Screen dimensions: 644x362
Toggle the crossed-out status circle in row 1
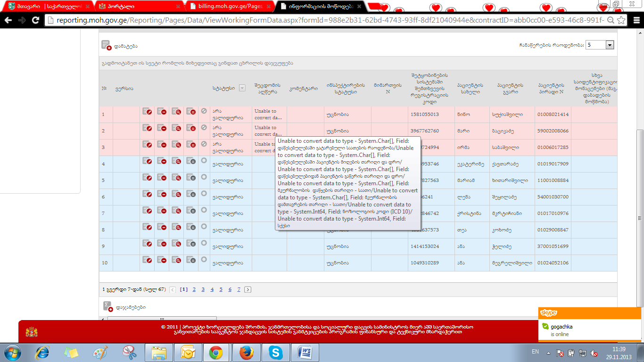[204, 111]
